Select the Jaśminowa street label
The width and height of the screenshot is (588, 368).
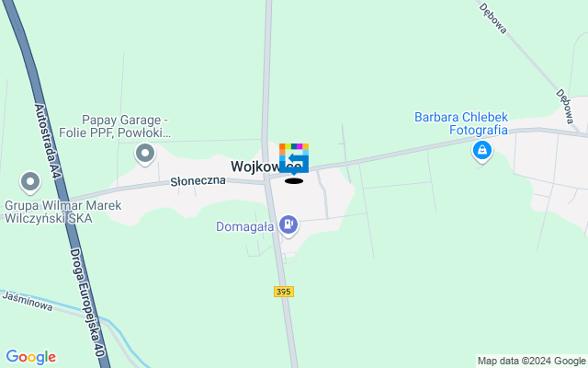pos(28,301)
